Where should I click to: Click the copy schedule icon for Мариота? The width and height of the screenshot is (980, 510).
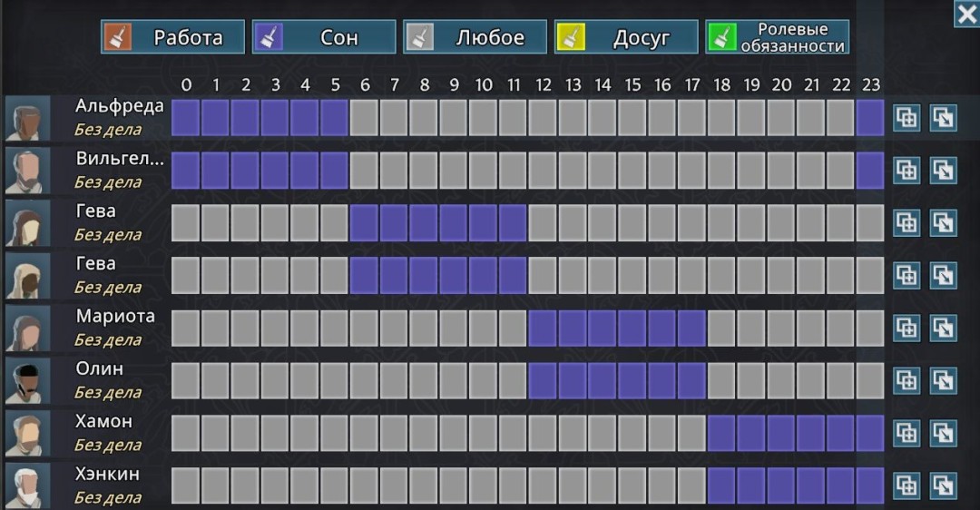pyautogui.click(x=906, y=329)
